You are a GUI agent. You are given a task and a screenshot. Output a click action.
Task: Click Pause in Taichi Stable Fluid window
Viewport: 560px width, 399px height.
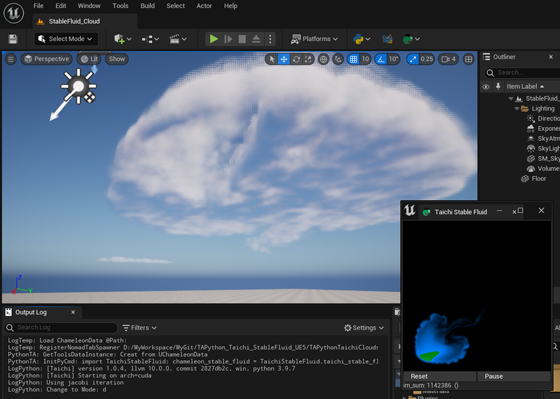tap(514, 376)
